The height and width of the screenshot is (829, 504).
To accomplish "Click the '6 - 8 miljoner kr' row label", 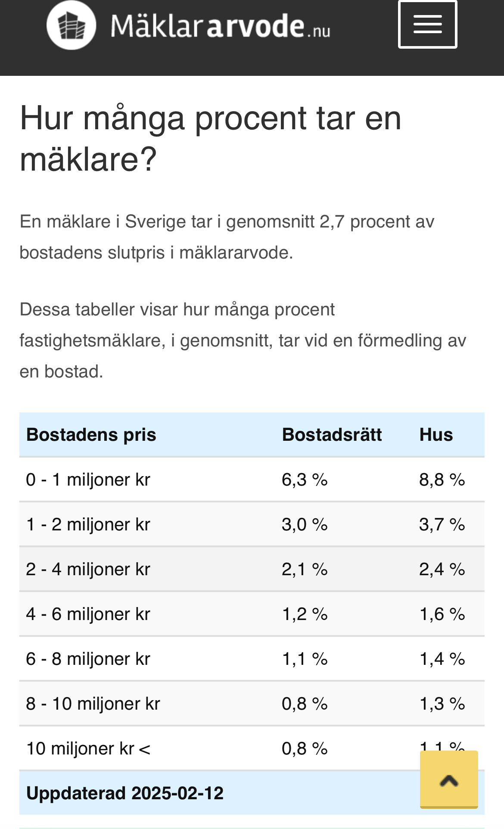I will (88, 659).
